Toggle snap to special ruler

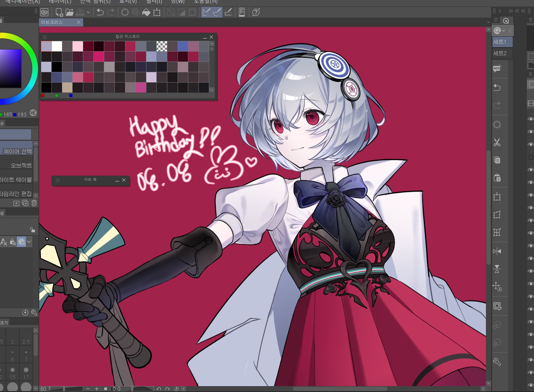click(217, 12)
